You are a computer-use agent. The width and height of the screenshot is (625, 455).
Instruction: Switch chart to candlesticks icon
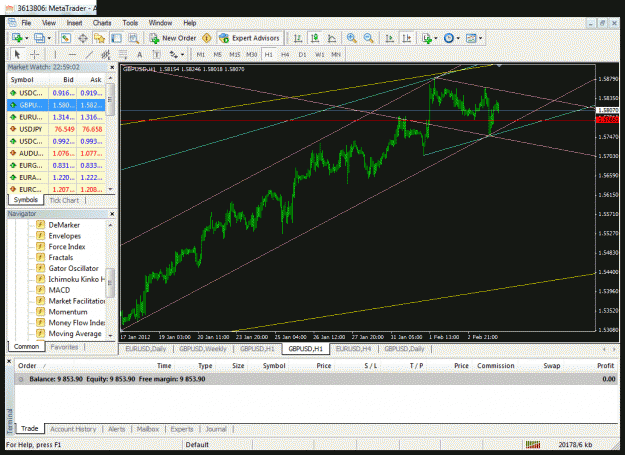(315, 38)
